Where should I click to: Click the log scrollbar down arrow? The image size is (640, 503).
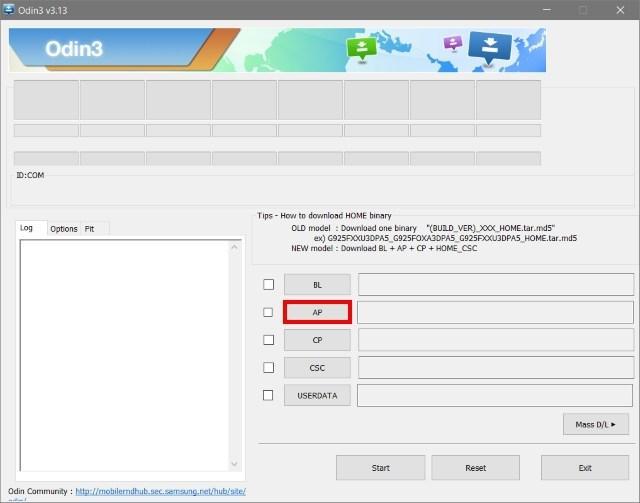pos(234,464)
